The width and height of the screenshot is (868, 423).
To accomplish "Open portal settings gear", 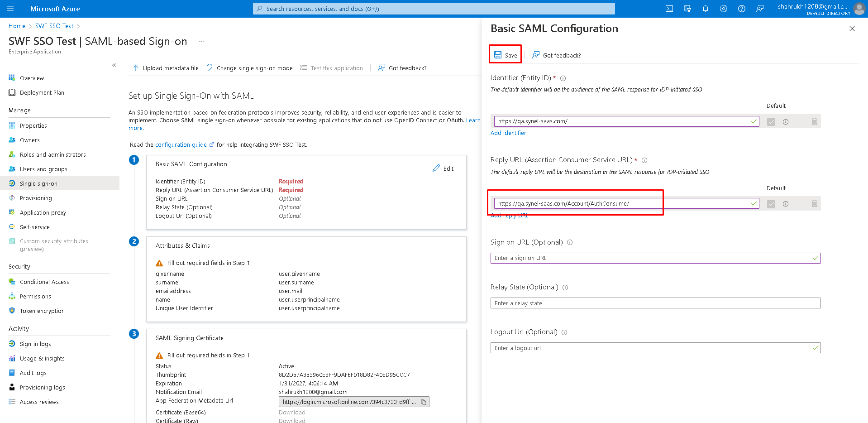I will coord(724,9).
